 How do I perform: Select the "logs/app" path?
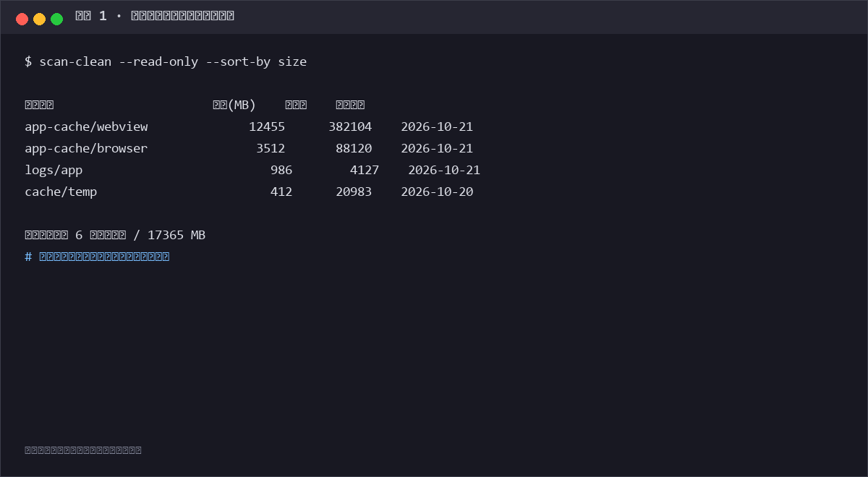click(54, 170)
